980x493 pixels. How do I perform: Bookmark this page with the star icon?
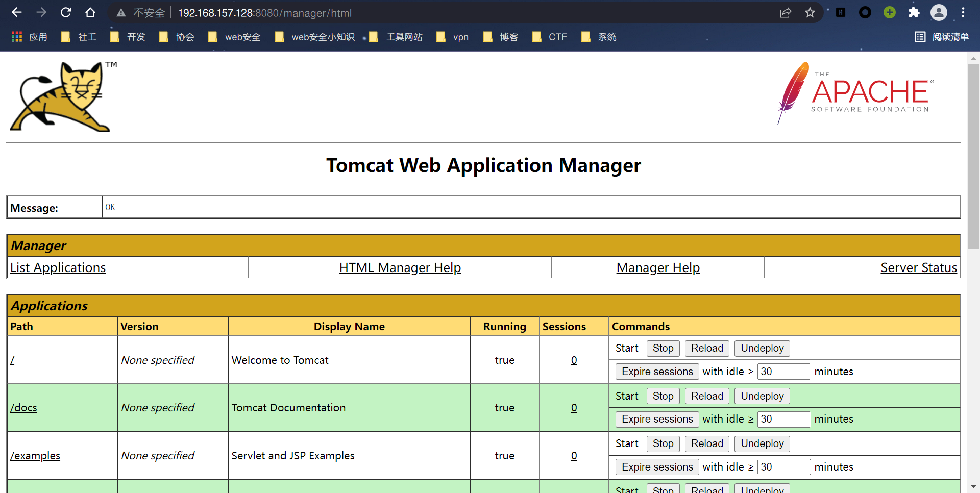(810, 13)
